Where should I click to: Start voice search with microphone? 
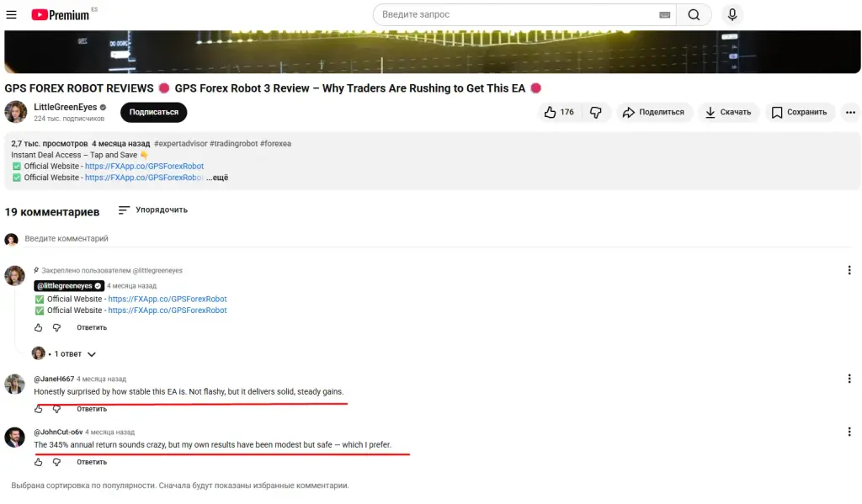pos(732,15)
